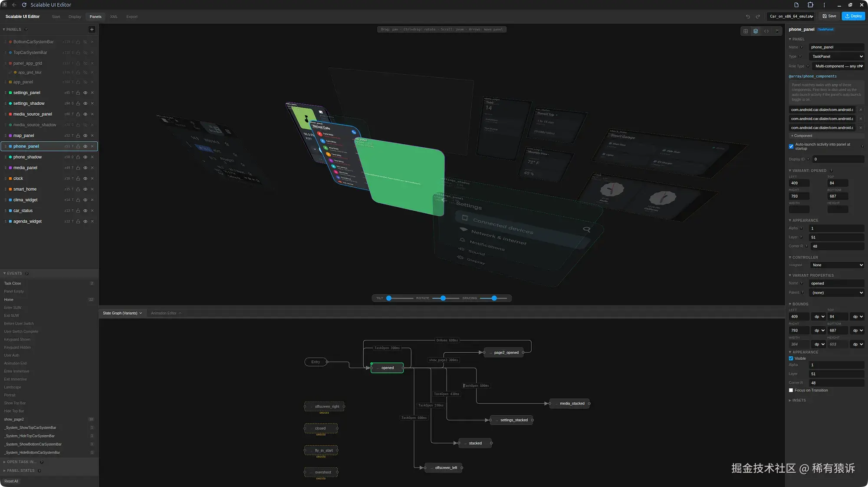This screenshot has height=487, width=868.
Task: Click help icon beside Display ID
Action: (808, 159)
